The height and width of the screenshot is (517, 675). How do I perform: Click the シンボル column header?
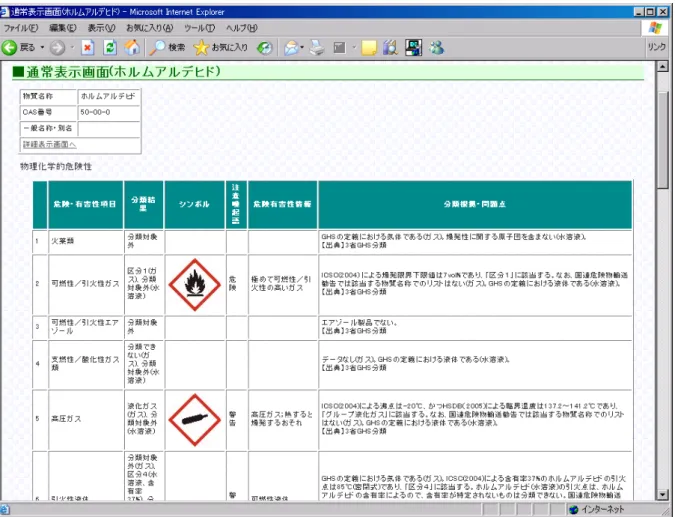[195, 204]
